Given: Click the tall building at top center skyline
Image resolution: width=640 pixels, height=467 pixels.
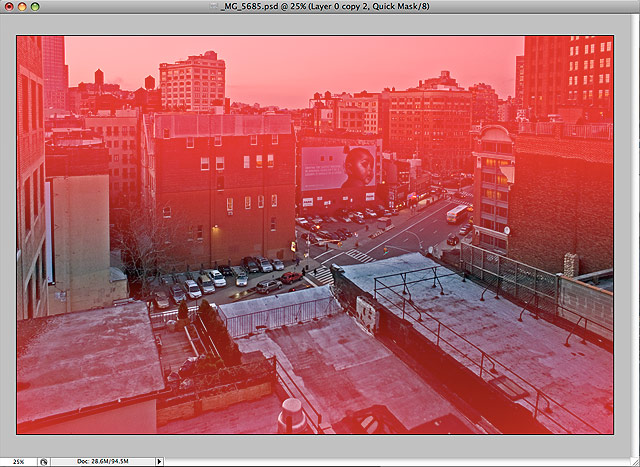Looking at the screenshot, I should point(192,82).
